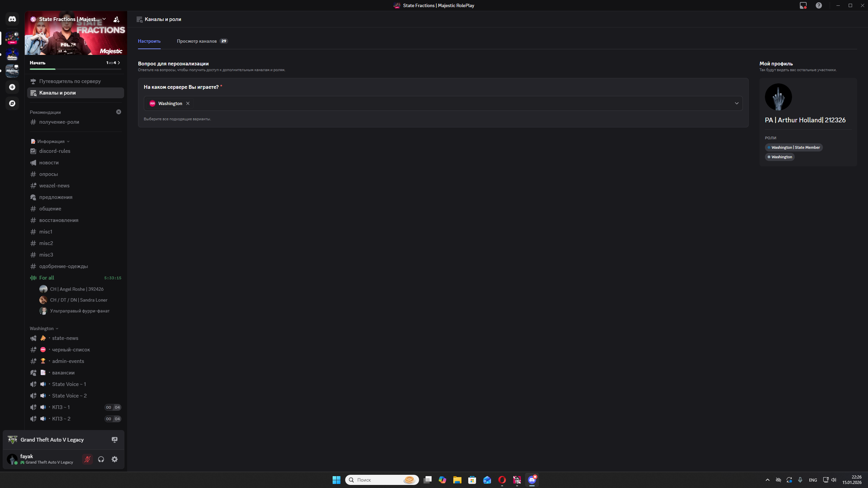Open Discord inbox icon in title bar

(x=803, y=5)
